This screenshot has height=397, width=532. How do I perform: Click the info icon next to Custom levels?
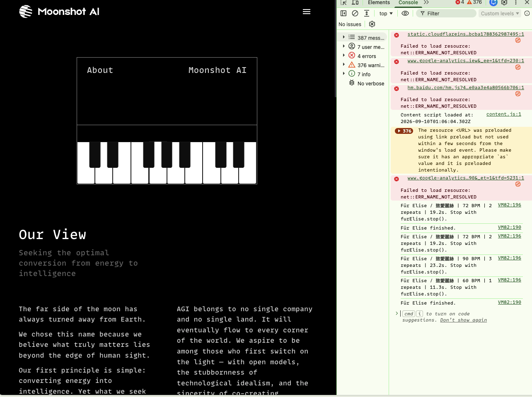pyautogui.click(x=527, y=13)
